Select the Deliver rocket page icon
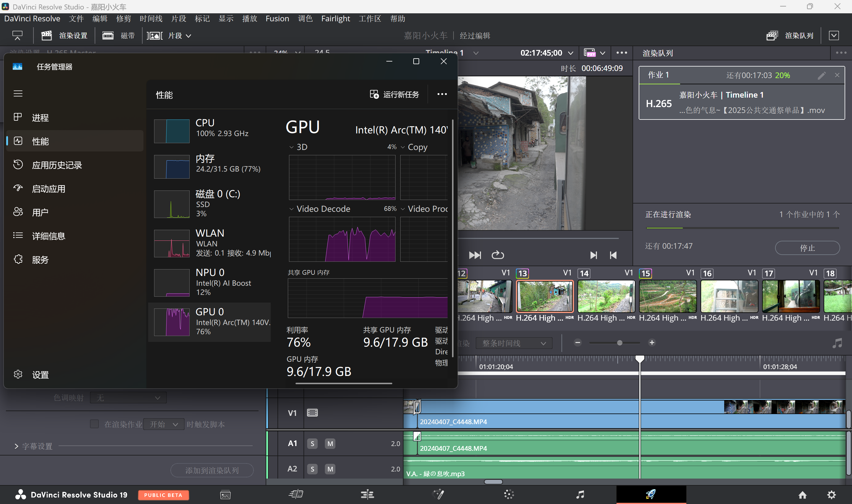 [x=651, y=494]
